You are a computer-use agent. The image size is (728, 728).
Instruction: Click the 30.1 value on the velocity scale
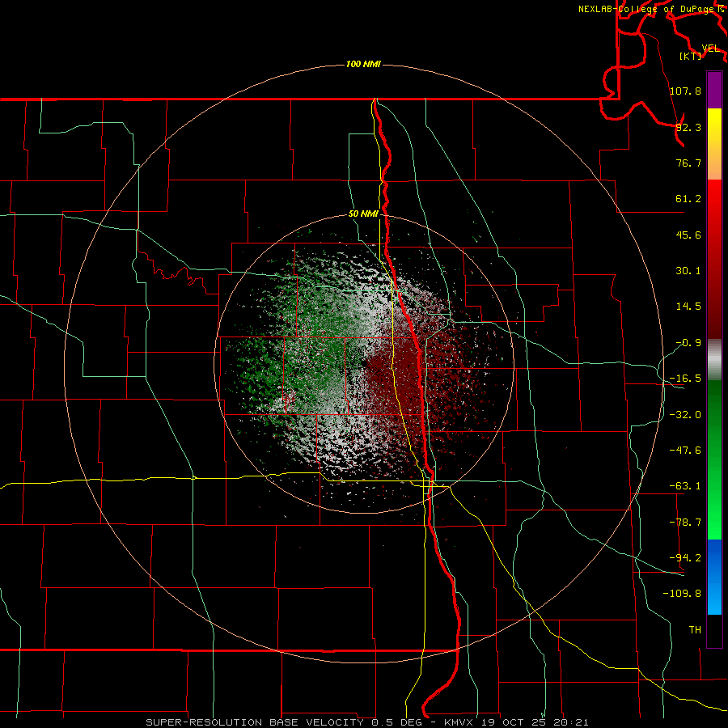pos(688,271)
